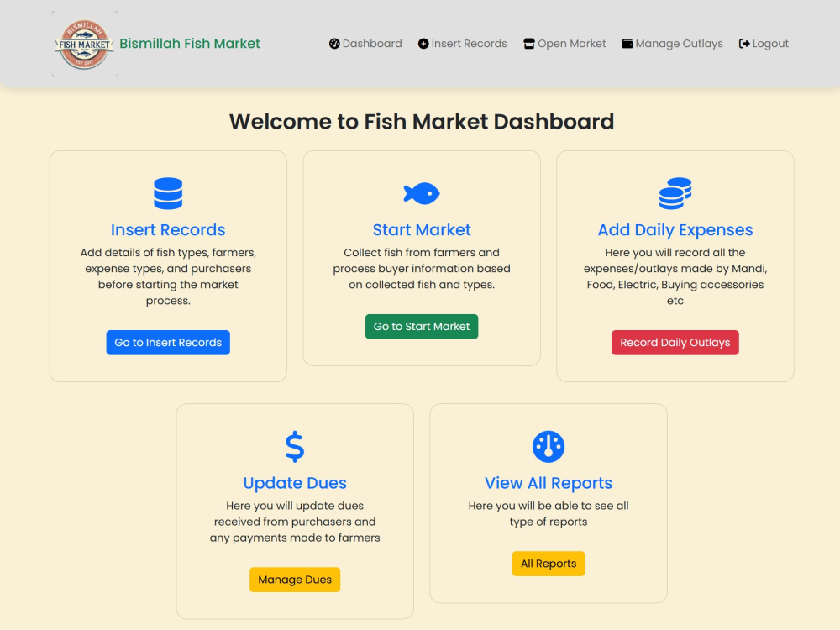Click the gauge icon on View All Reports card

(x=549, y=447)
